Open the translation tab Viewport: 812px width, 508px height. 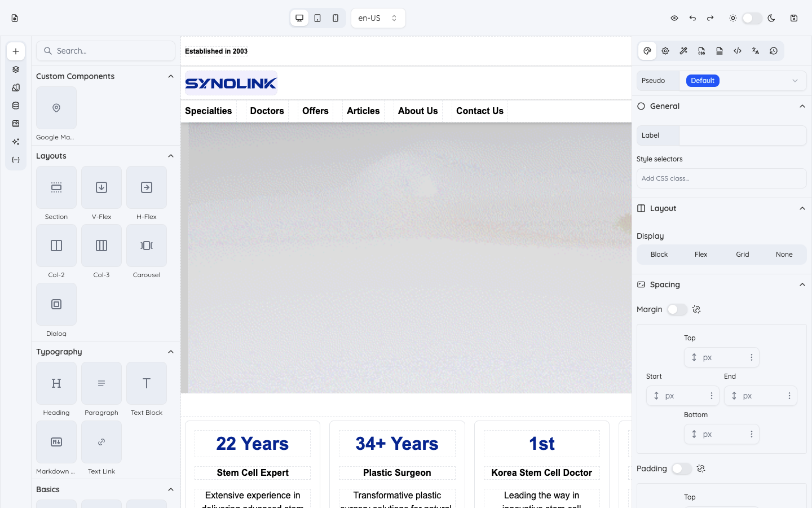tap(756, 51)
